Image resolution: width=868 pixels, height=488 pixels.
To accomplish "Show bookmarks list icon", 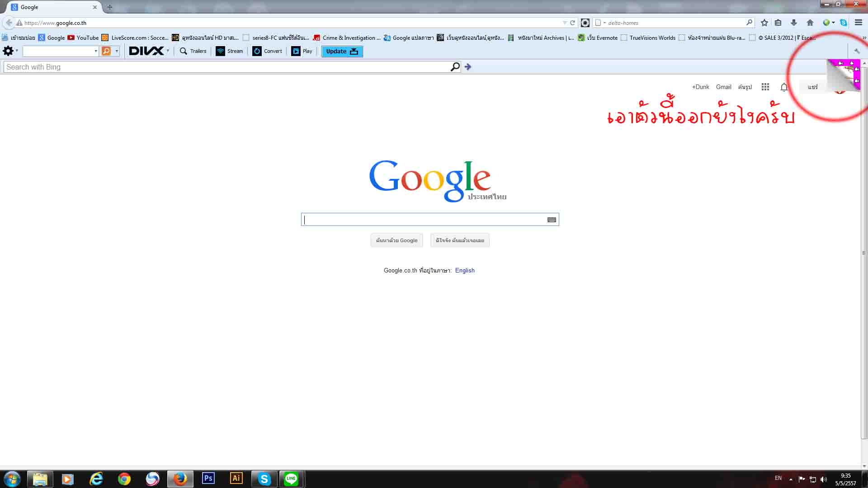I will point(778,23).
